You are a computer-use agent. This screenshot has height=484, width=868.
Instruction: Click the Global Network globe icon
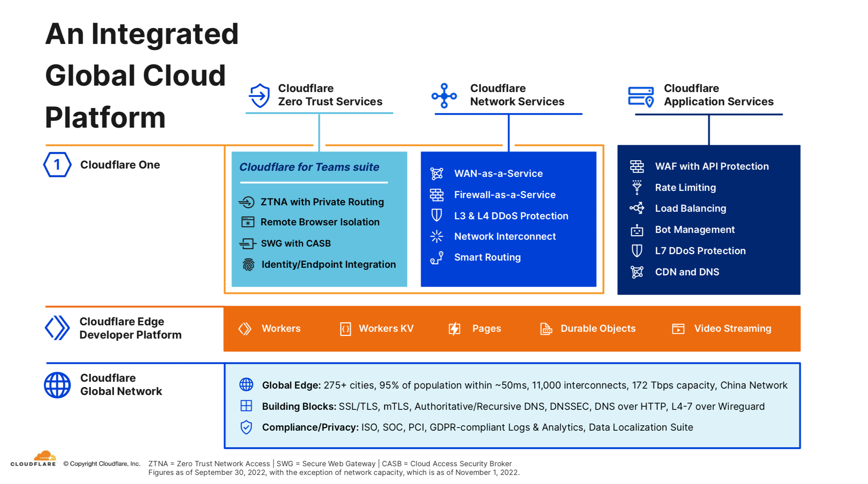click(x=57, y=385)
